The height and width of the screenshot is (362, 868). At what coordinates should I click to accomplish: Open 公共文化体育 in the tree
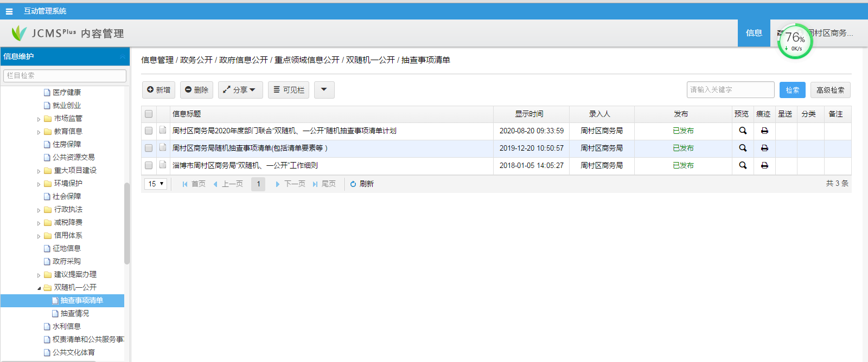point(69,353)
